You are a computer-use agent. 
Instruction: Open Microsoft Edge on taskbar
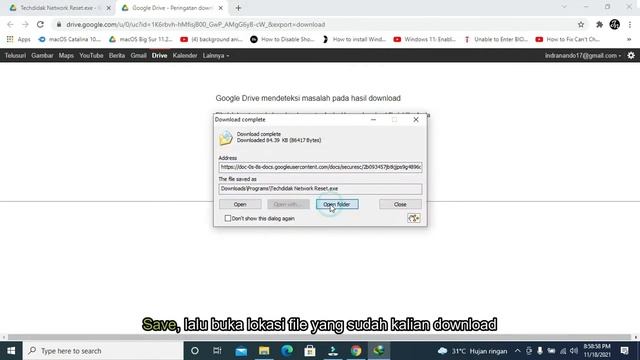[x=287, y=351]
